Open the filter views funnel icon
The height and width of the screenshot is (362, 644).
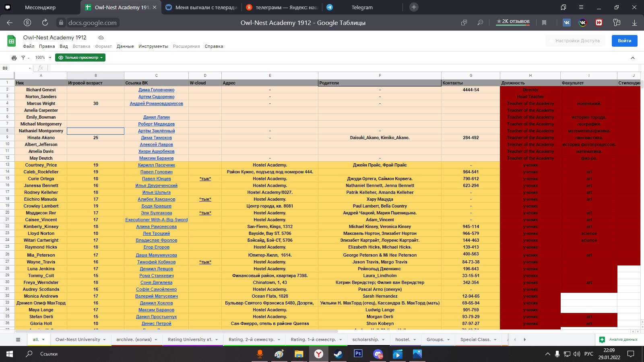[x=23, y=58]
